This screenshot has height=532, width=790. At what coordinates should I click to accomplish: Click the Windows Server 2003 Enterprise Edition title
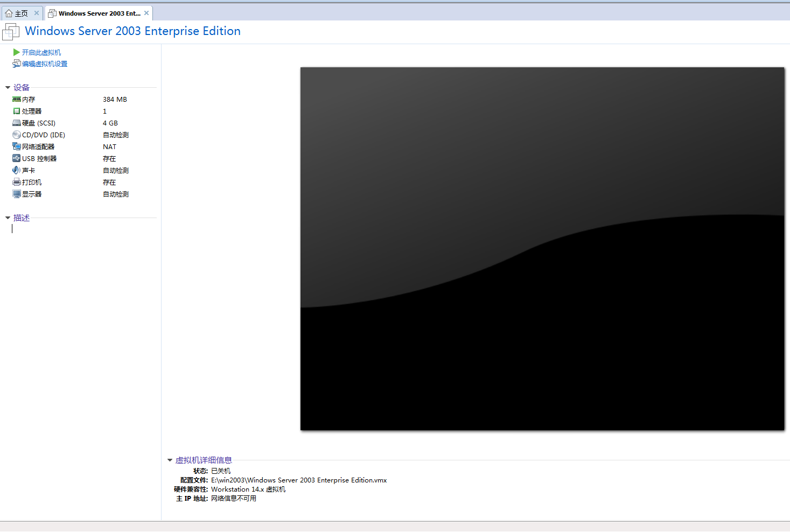tap(133, 31)
